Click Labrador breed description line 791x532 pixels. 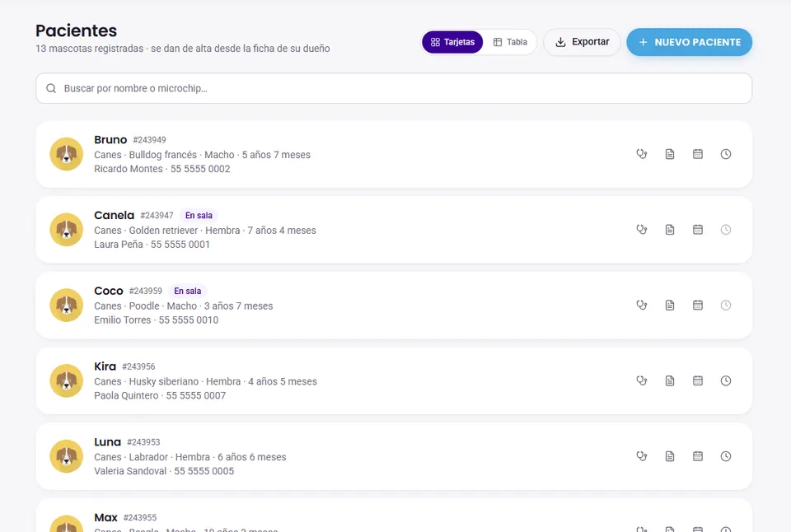(190, 457)
